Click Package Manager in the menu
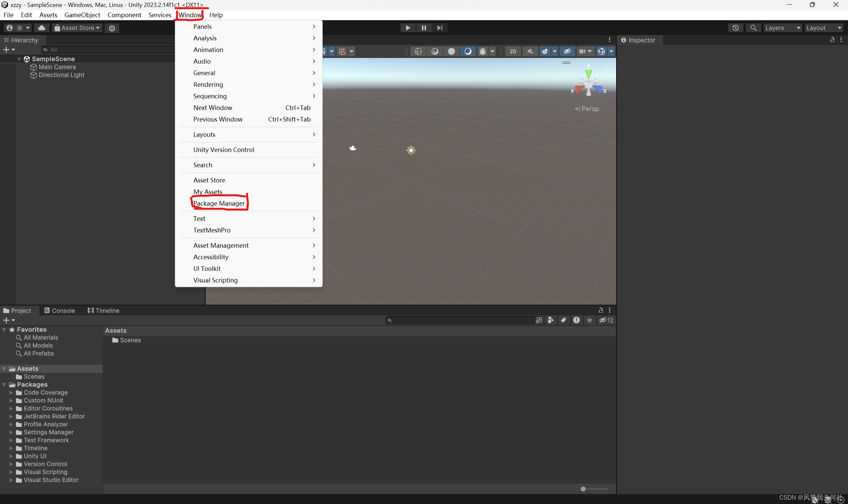 point(220,203)
